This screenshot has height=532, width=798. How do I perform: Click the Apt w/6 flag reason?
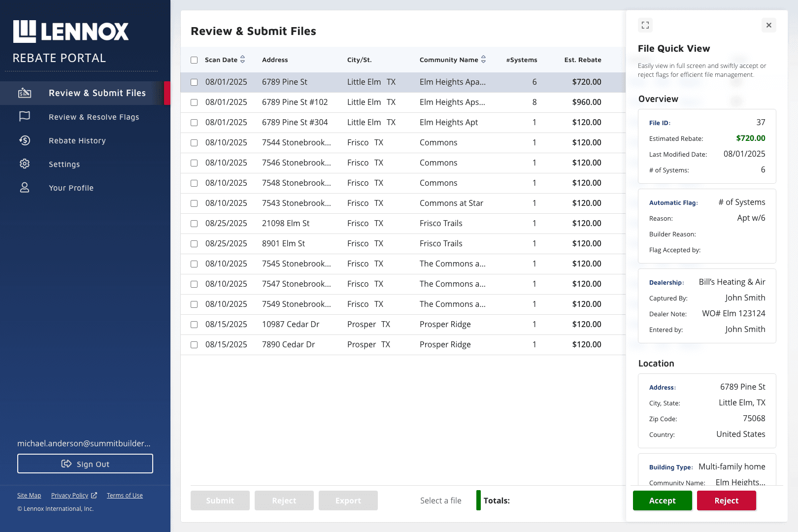click(751, 218)
